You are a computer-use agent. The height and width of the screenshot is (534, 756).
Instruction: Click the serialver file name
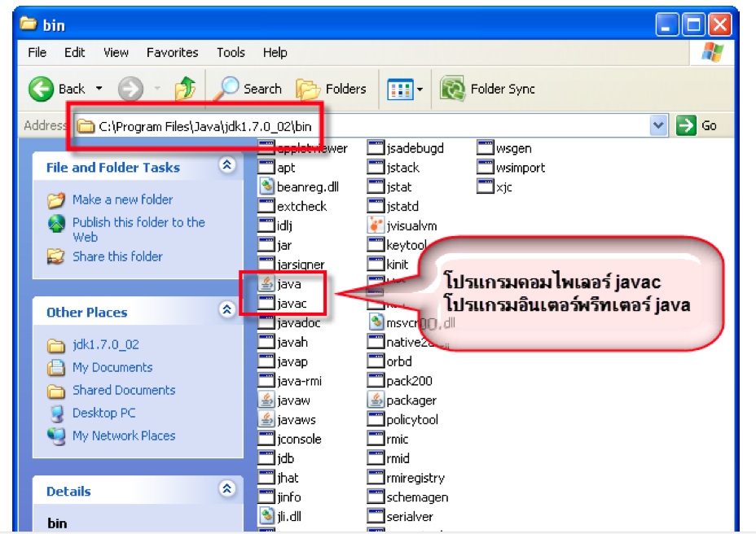[x=409, y=517]
